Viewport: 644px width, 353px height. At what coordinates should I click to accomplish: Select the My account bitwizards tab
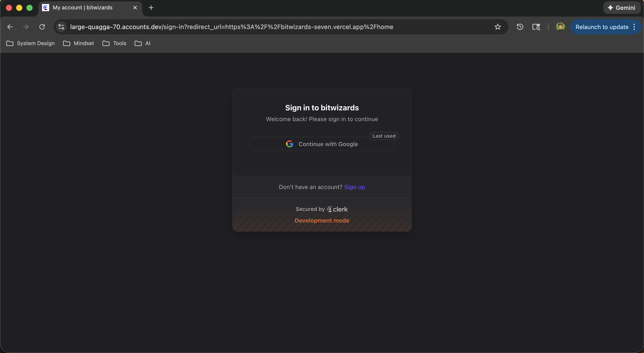pyautogui.click(x=83, y=8)
